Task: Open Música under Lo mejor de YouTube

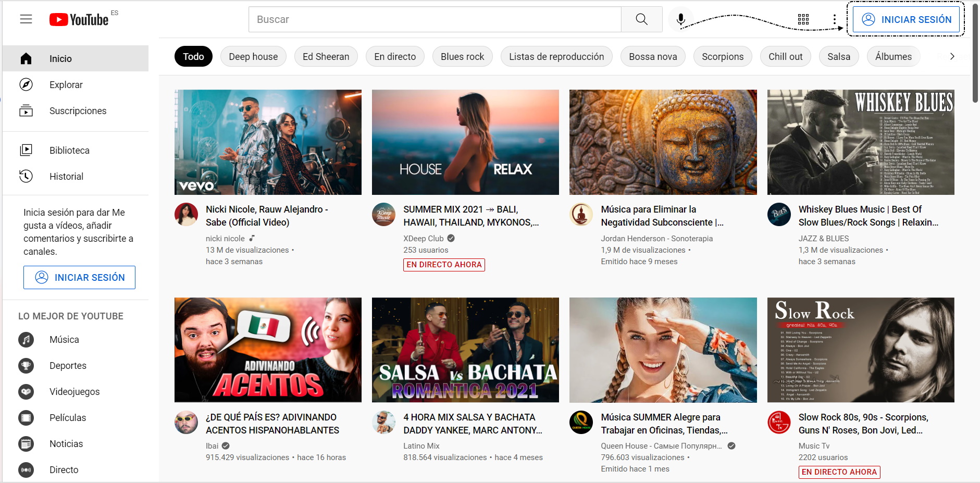Action: click(76, 340)
